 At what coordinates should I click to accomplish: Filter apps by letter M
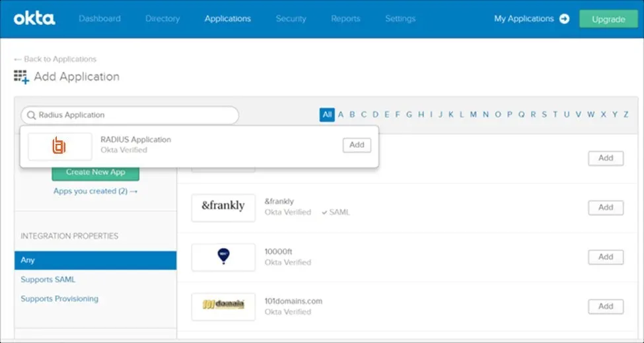474,115
